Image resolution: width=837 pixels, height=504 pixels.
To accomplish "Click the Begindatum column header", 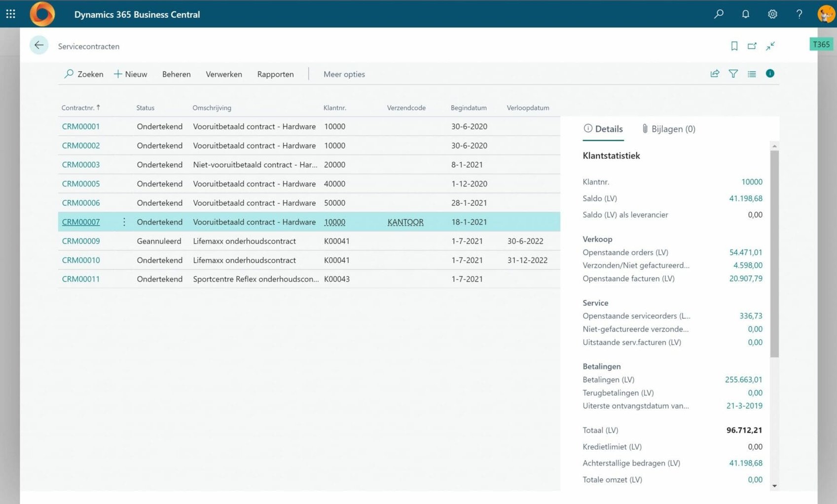I will (x=469, y=108).
